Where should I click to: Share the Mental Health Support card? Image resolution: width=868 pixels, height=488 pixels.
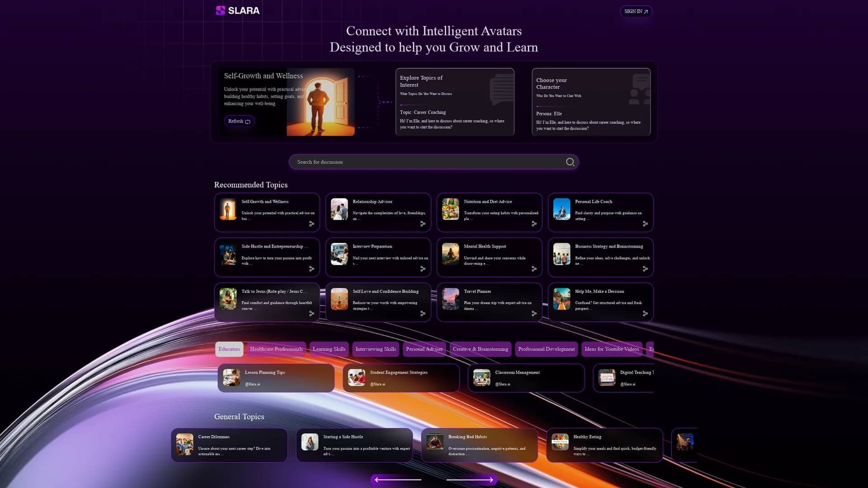pos(534,269)
